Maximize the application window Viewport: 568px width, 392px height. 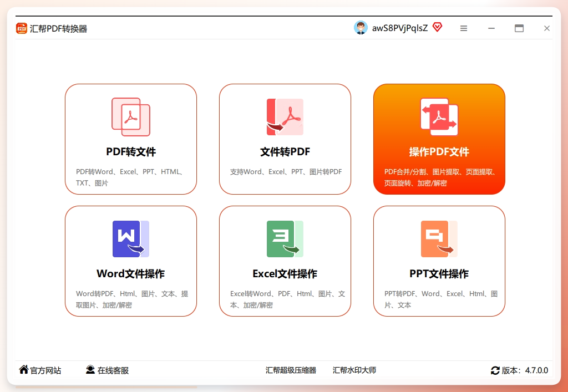point(519,28)
